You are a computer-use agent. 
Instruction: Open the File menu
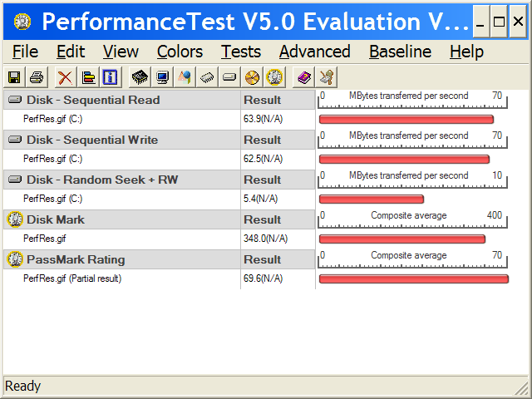25,52
